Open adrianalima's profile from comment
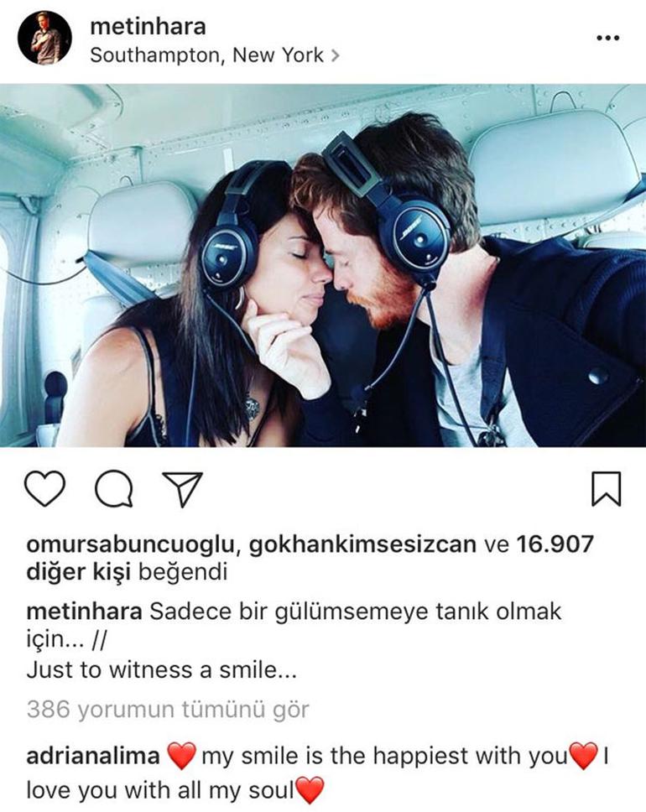 coord(93,756)
